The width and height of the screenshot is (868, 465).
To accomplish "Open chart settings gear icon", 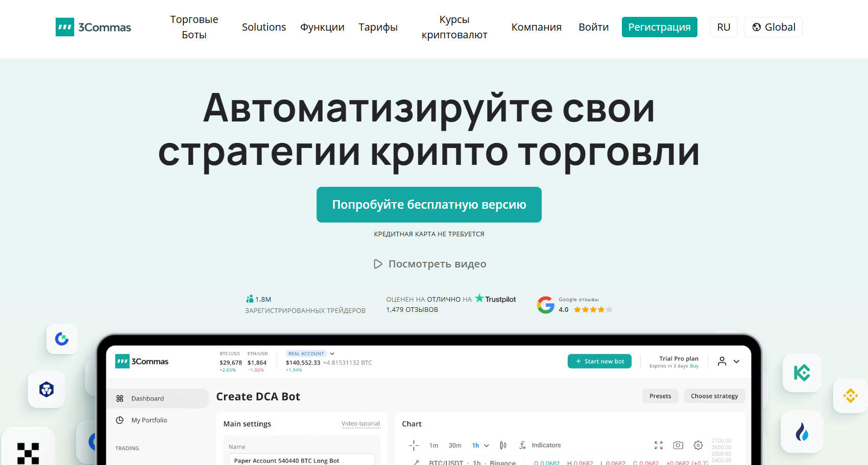I will coord(698,446).
